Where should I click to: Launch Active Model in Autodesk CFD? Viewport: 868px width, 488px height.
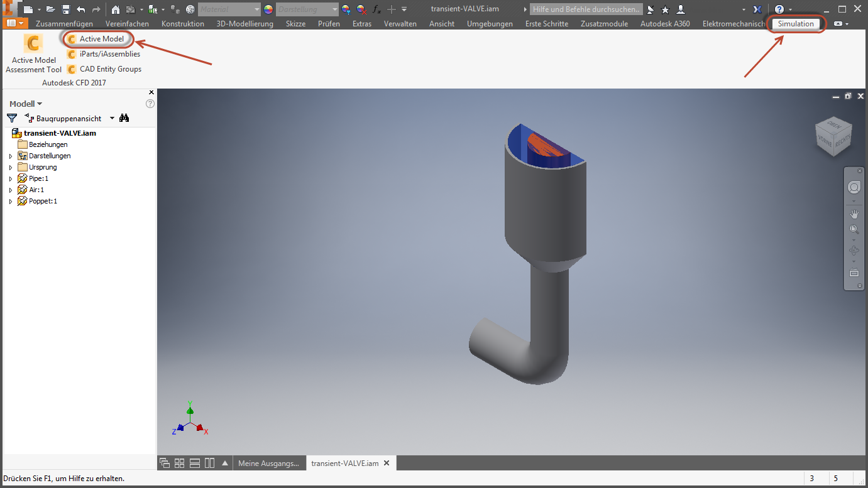(97, 39)
